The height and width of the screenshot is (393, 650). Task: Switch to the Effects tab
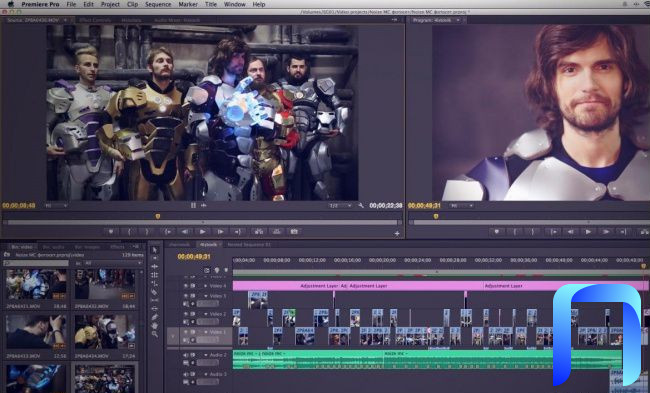point(117,247)
